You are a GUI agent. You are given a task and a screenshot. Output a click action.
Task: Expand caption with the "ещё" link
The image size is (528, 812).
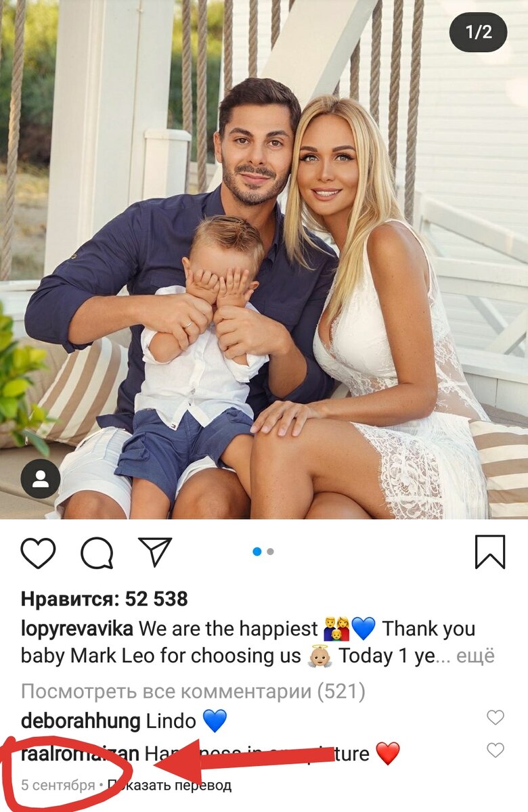[x=476, y=656]
